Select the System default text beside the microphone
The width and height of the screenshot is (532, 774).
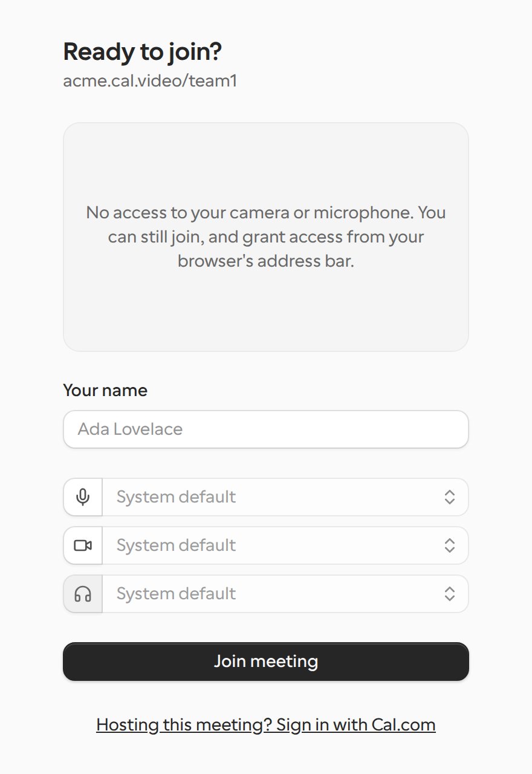176,497
